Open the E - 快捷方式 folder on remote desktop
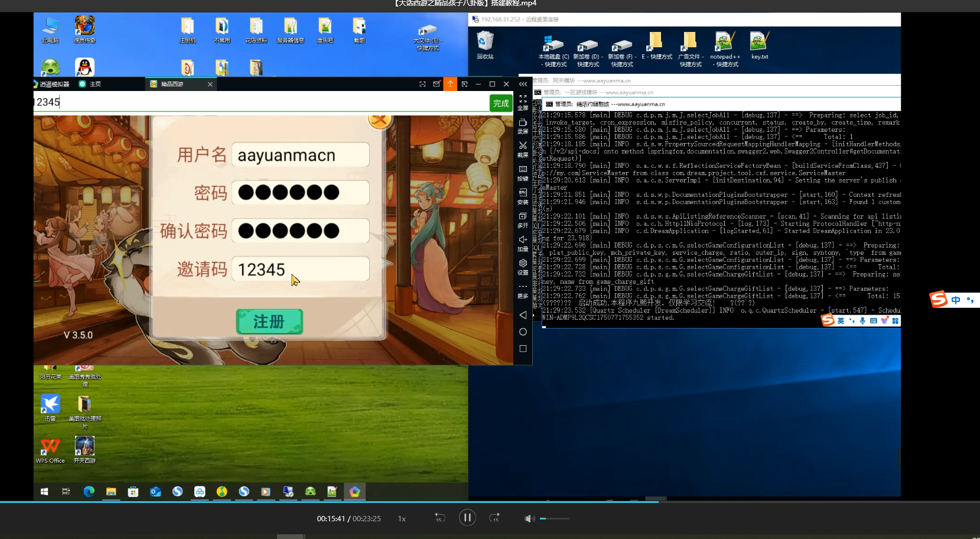The height and width of the screenshot is (539, 980). (x=656, y=46)
